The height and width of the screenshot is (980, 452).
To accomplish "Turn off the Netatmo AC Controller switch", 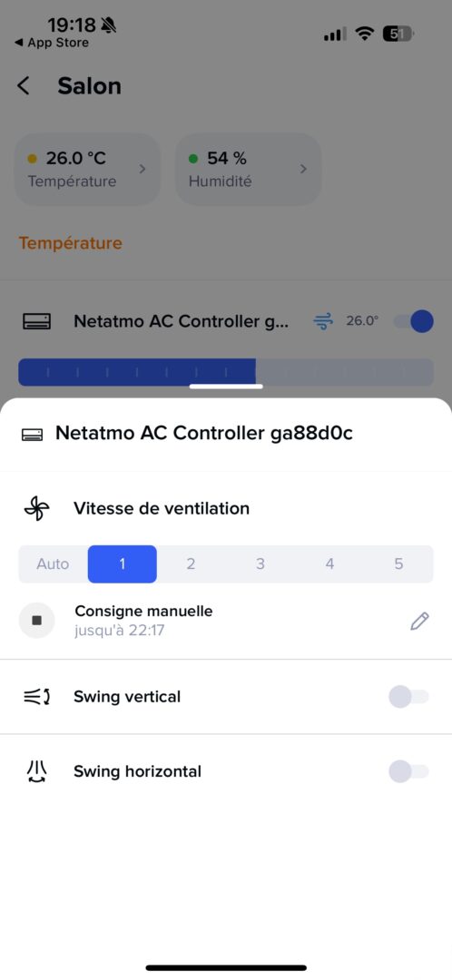I will [413, 322].
